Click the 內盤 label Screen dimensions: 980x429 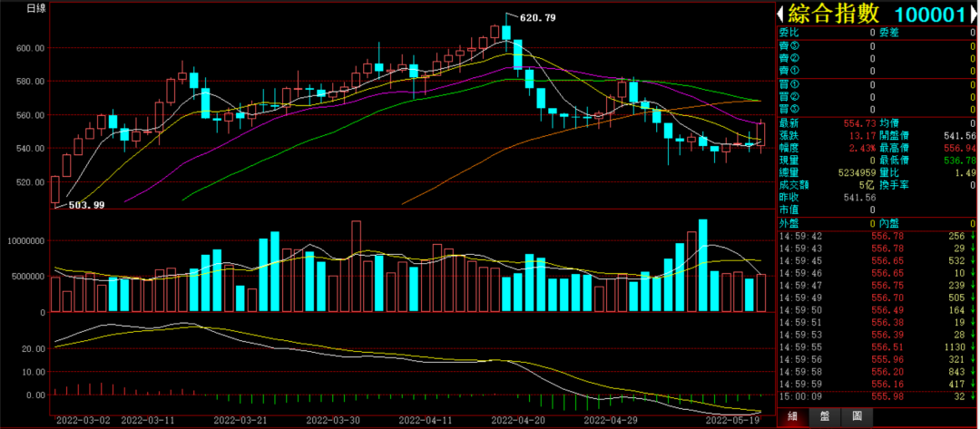(888, 223)
